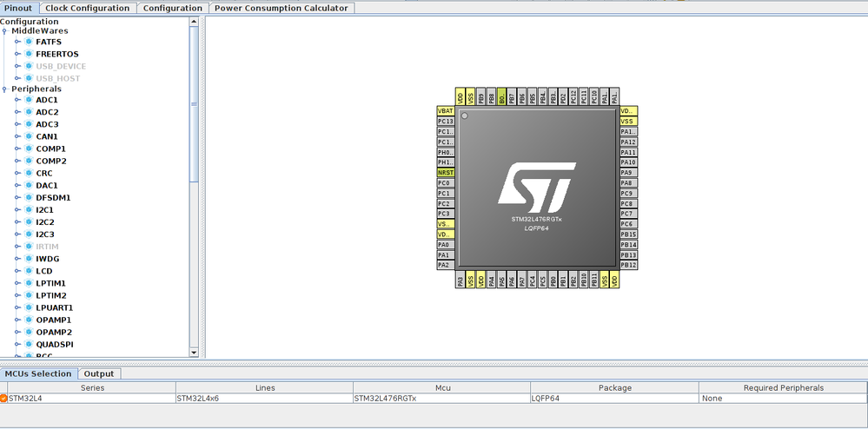Click the orange check icon beside STM32L4
Image resolution: width=868 pixels, height=429 pixels.
(x=3, y=398)
